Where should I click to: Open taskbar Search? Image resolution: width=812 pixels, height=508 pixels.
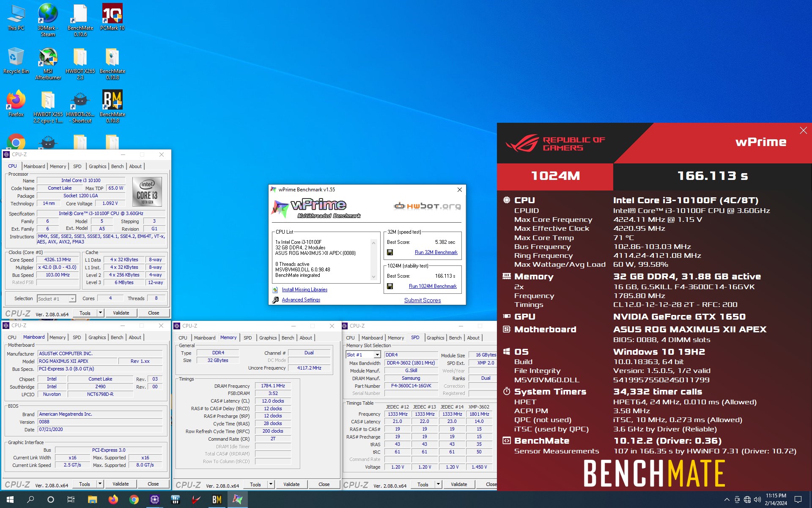pos(30,500)
